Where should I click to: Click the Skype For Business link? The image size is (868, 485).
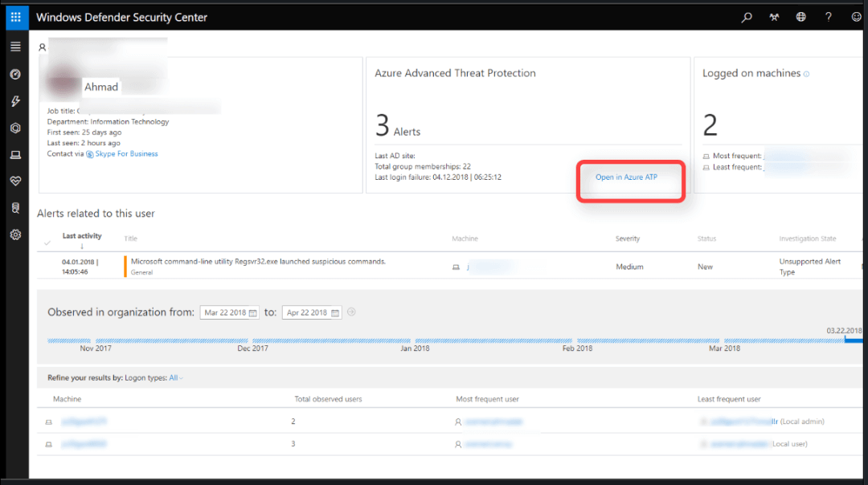[x=126, y=154]
